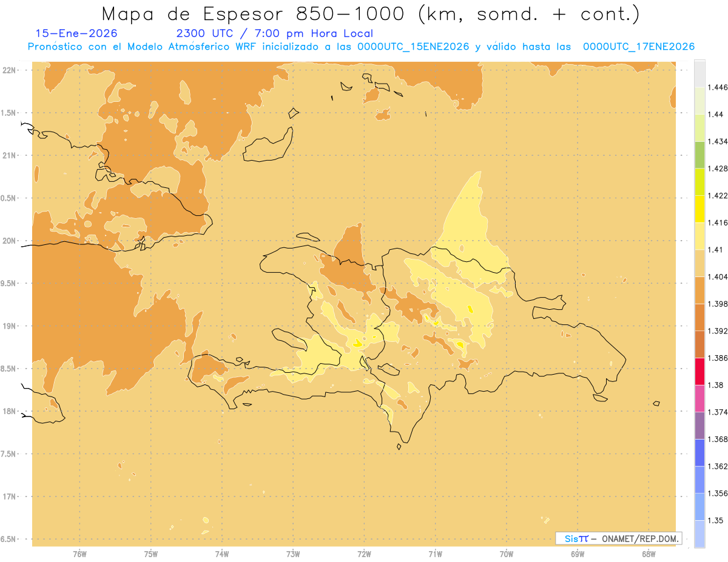The height and width of the screenshot is (562, 728).
Task: Click the legend value 1.362
Action: [718, 466]
